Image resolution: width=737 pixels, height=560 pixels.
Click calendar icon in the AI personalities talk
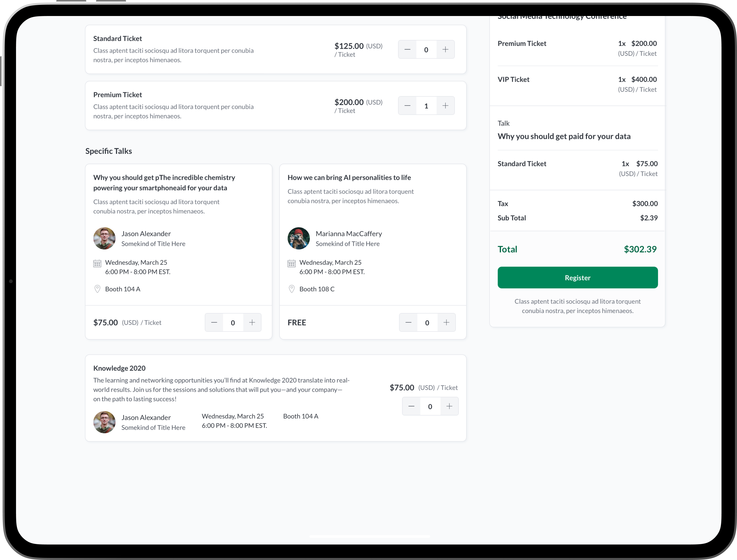(292, 264)
